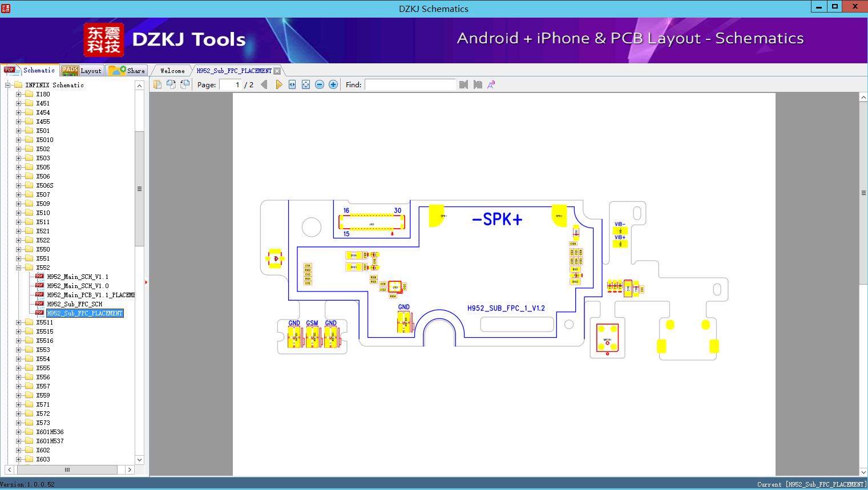Expand the X451 folder
Screen dimensions: 868x490
[19, 103]
